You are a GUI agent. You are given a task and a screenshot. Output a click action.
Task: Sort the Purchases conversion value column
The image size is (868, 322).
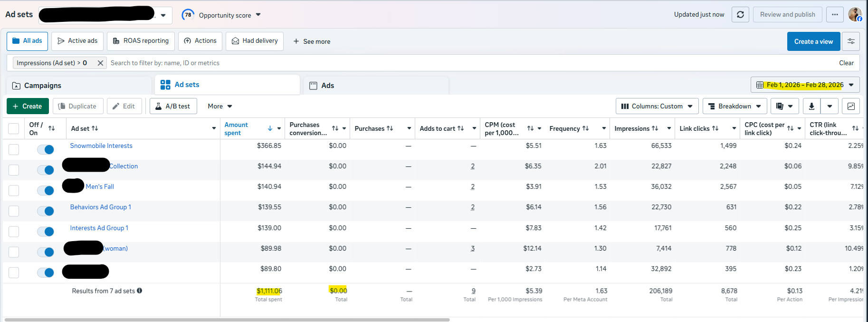pyautogui.click(x=335, y=128)
